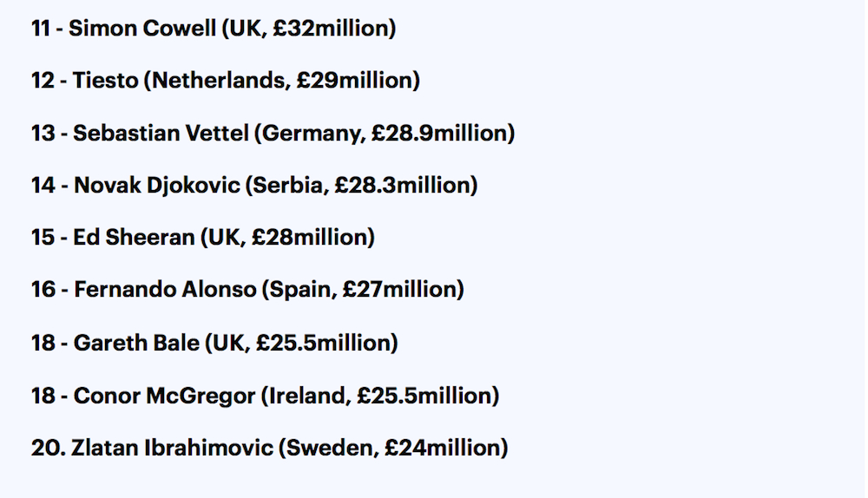Click the word Sweden
Image resolution: width=868 pixels, height=498 pixels.
332,449
